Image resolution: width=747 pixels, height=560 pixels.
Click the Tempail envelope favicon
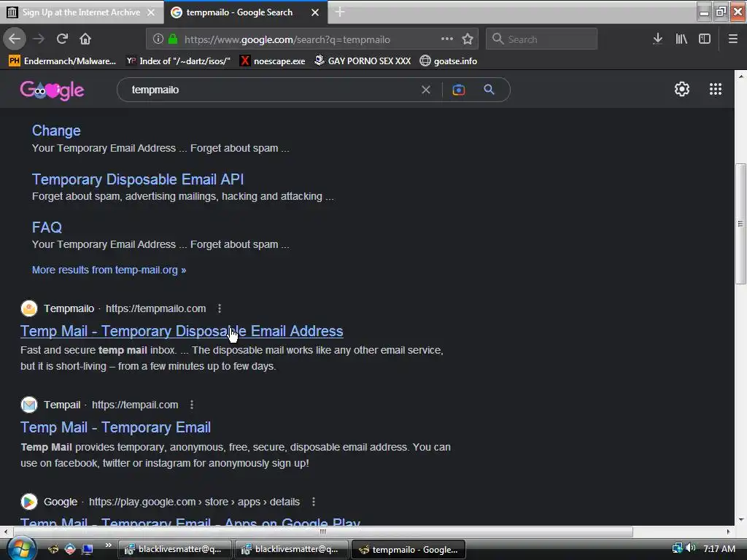(x=29, y=405)
